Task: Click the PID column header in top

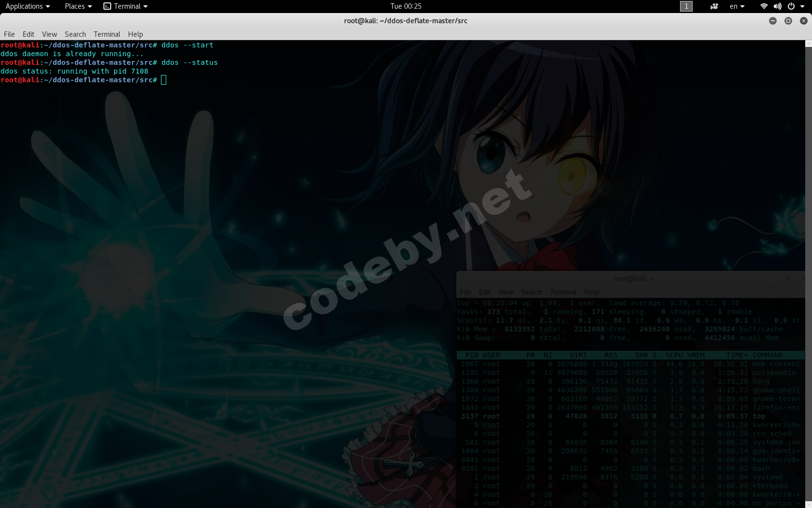Action: (x=472, y=356)
